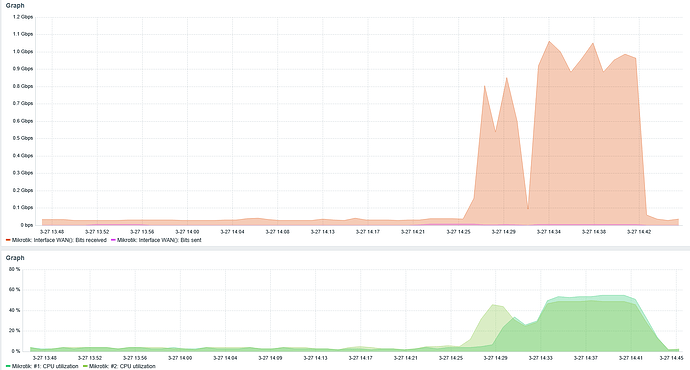The width and height of the screenshot is (690, 370).
Task: Click the 3-27 14:38 time label
Action: click(594, 232)
